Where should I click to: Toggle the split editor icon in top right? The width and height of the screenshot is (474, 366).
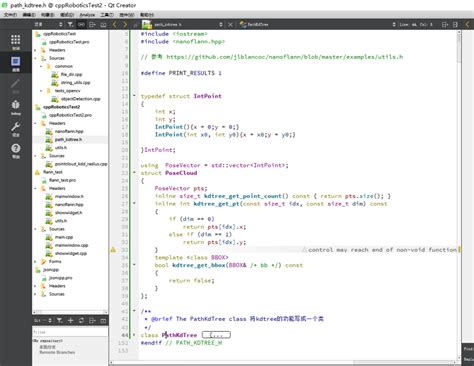445,24
